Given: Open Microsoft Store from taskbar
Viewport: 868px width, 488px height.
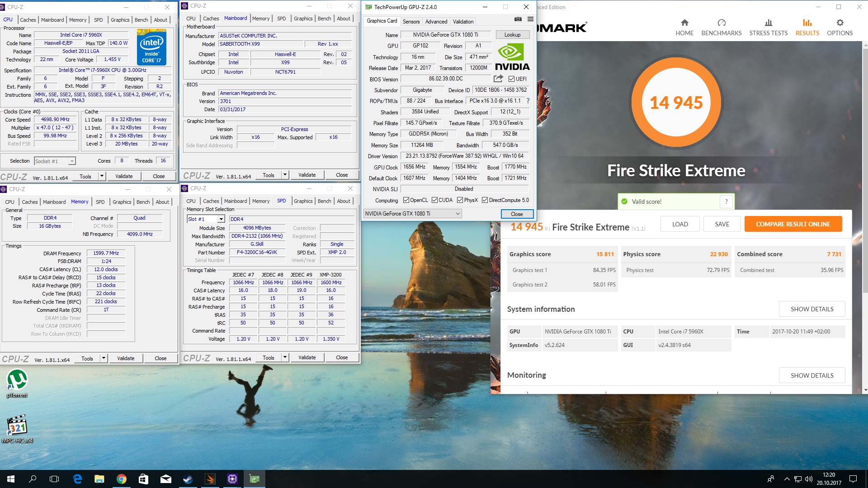Looking at the screenshot, I should pos(143,479).
